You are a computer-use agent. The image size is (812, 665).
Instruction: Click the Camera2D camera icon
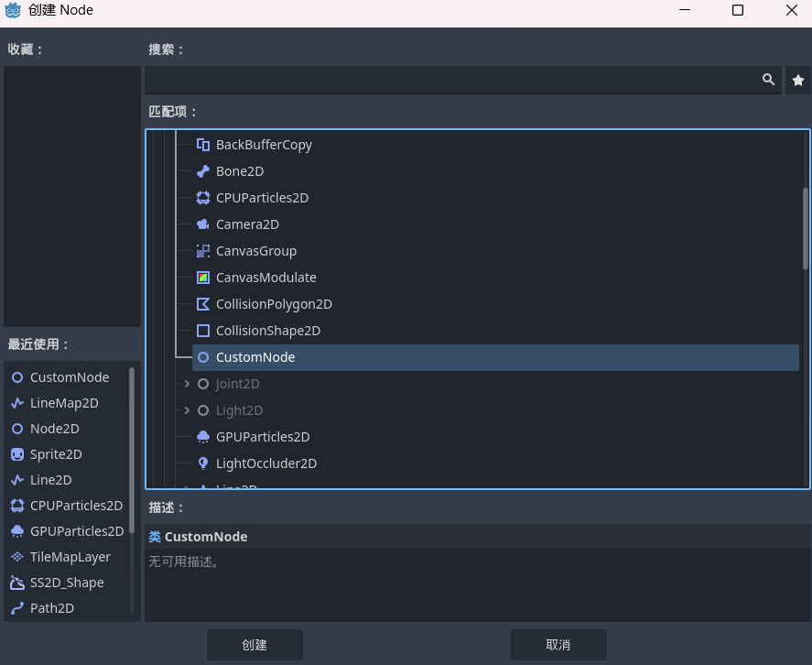(x=203, y=224)
